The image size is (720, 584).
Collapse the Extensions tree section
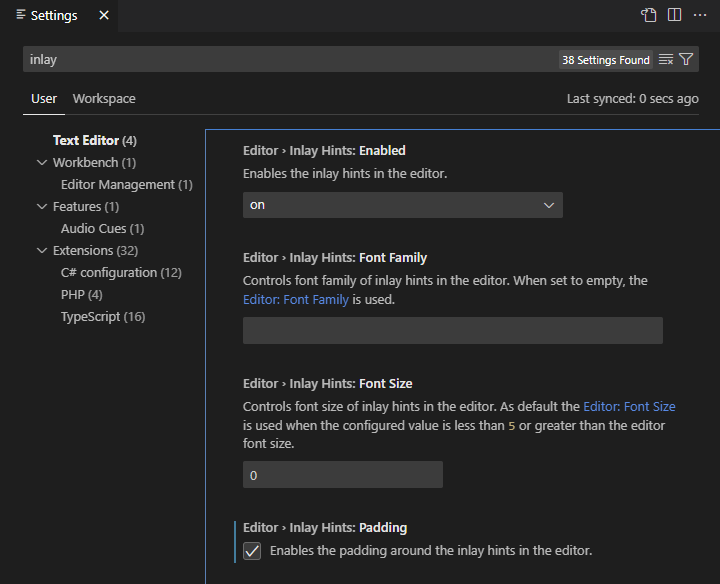[x=42, y=251]
